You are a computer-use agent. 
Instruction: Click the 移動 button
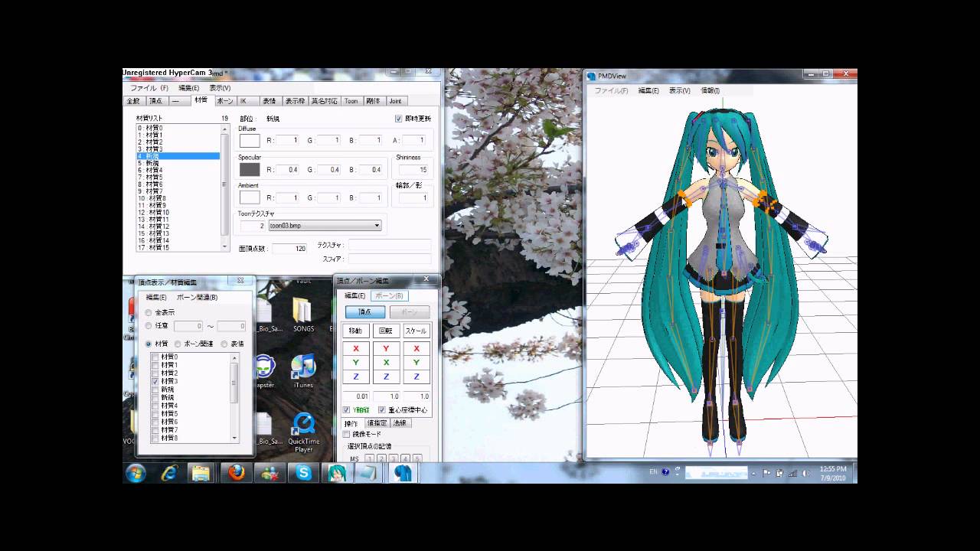click(x=356, y=331)
